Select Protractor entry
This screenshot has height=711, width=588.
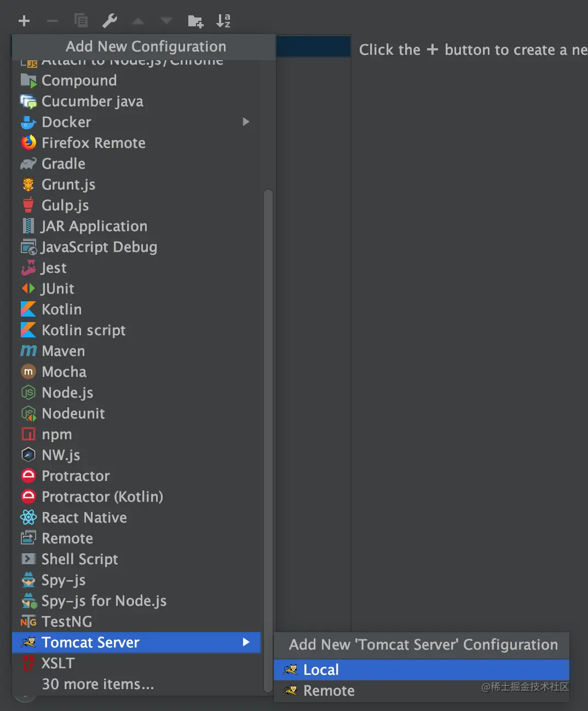point(136,476)
